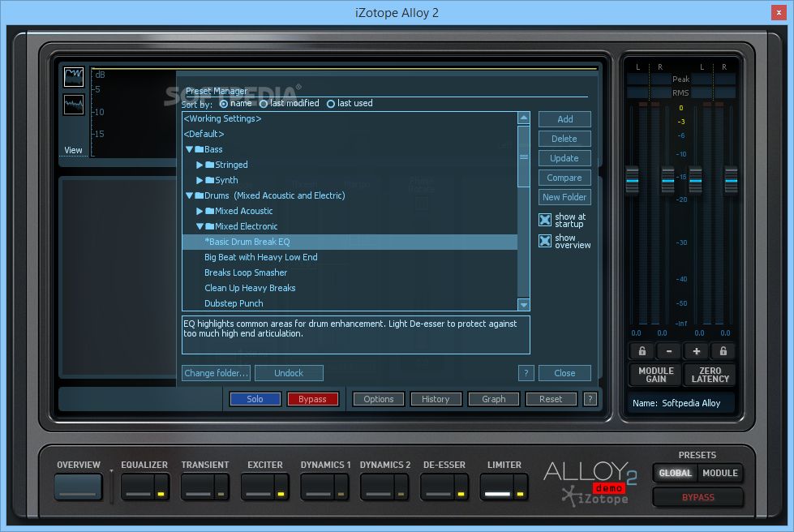
Task: Open the Dynamics 1 module
Action: tap(317, 487)
